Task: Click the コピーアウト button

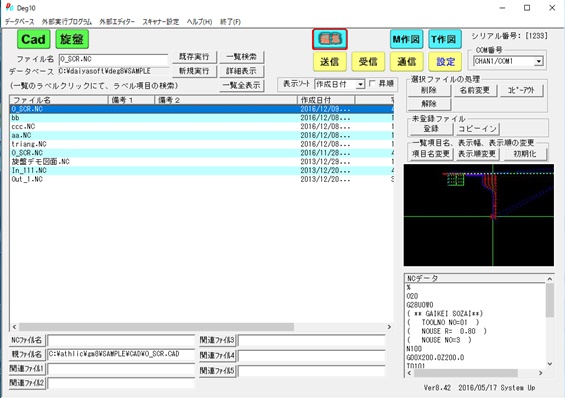Action: 521,90
